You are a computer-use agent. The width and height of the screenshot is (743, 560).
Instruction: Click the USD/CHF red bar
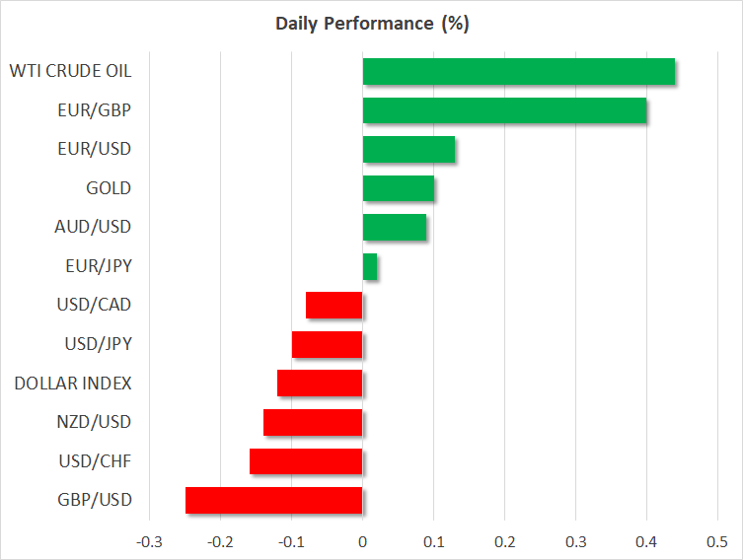pos(306,461)
